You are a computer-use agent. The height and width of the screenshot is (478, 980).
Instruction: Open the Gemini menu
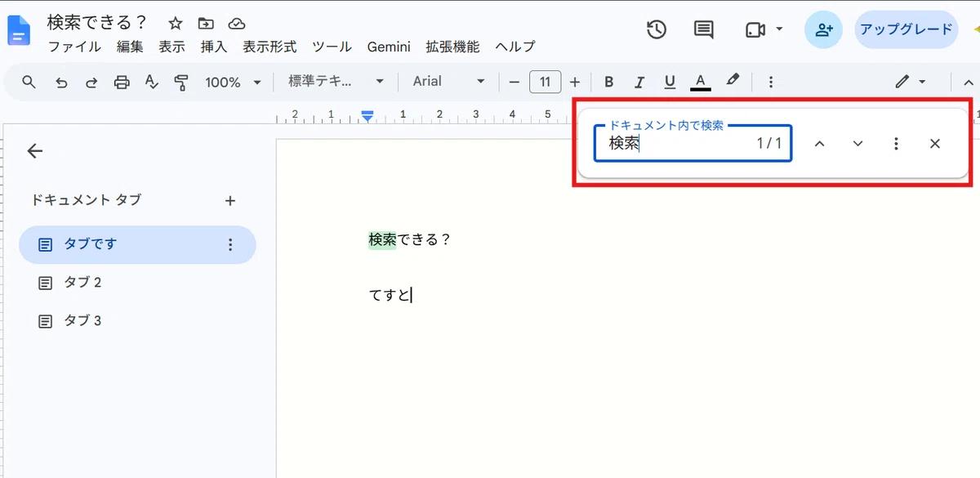[x=389, y=47]
